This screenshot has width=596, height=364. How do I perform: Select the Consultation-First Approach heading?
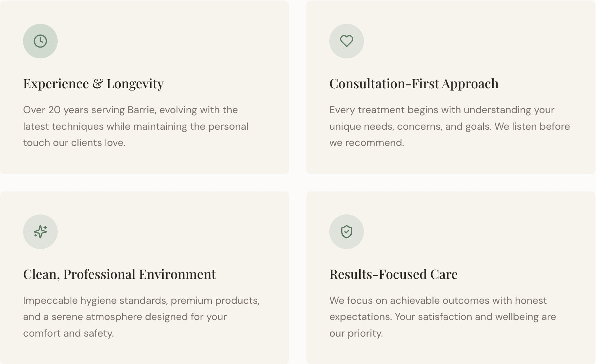coord(414,84)
